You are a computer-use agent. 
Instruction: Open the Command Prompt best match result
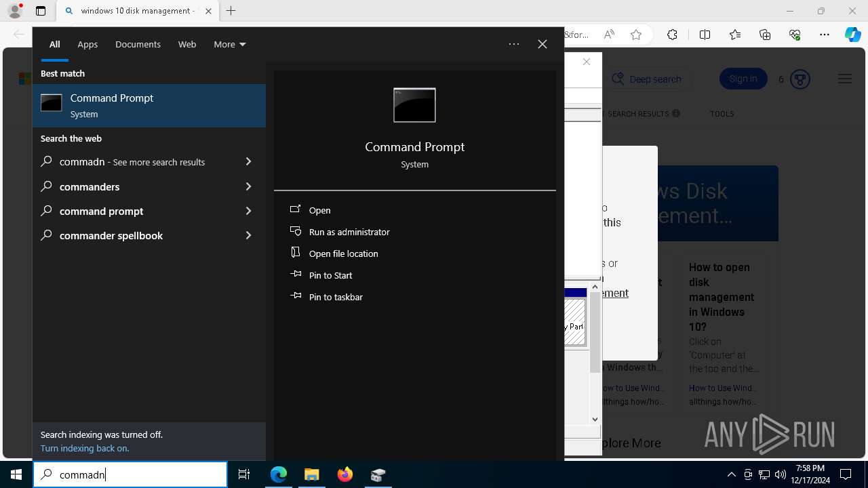click(x=149, y=106)
